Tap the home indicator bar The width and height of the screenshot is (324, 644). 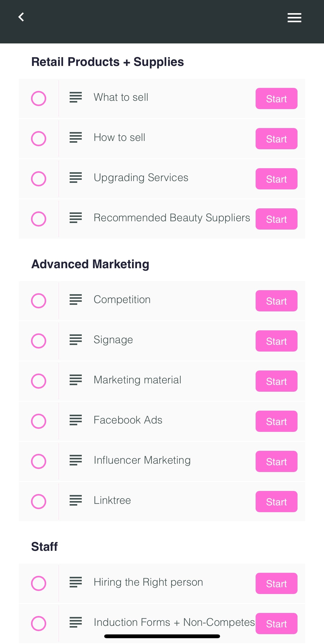click(x=162, y=636)
